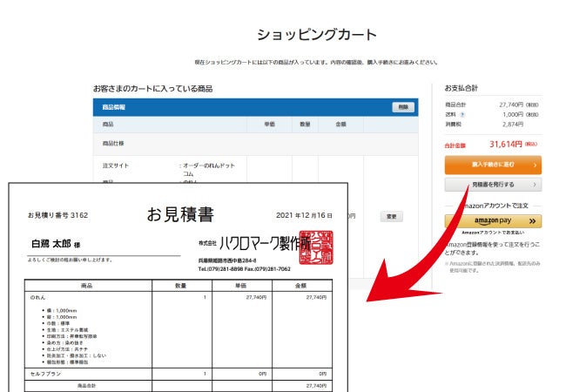Click the オーダーのれんドットコム value
Viewport: 566px width, 392px height.
click(x=209, y=169)
